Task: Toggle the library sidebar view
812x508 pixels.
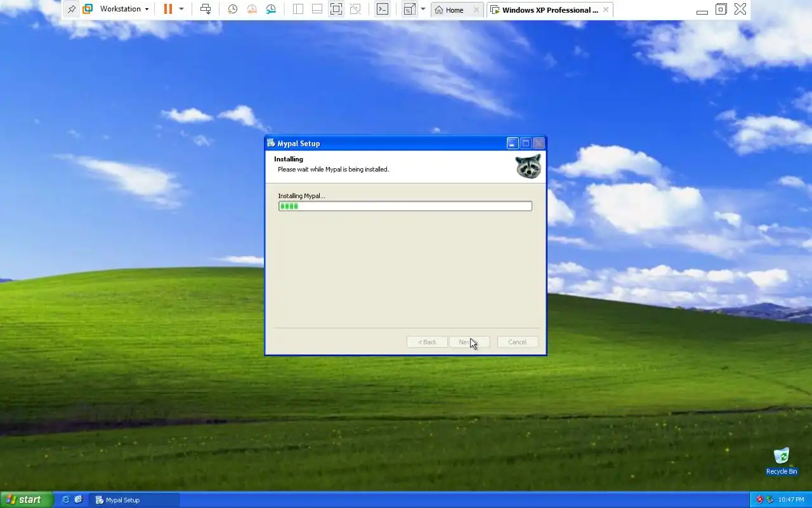Action: click(298, 10)
